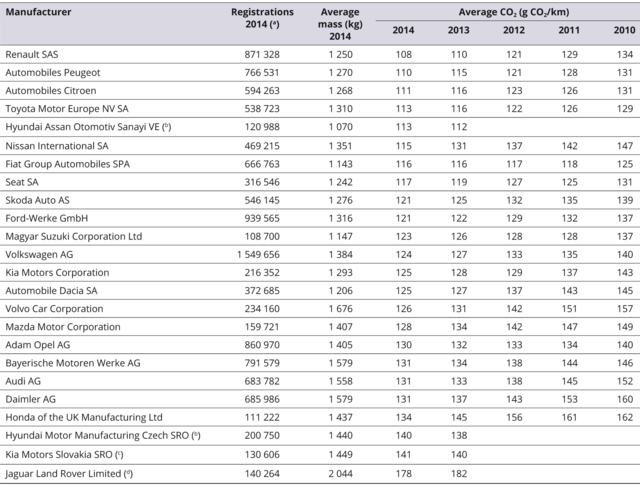Click Honda registrations value 111 222
Image resolution: width=640 pixels, height=489 pixels.
(x=262, y=417)
